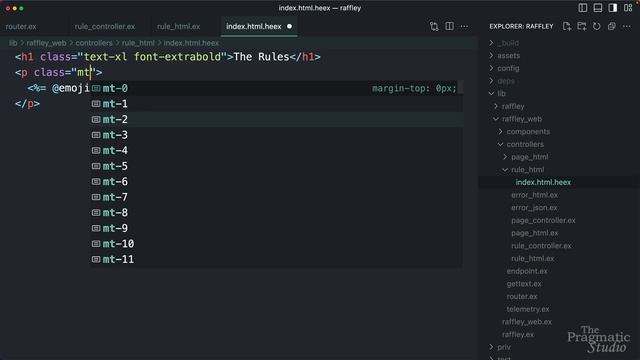Toggle primary sidebar layout icon
Image resolution: width=640 pixels, height=360 pixels.
pyautogui.click(x=583, y=8)
